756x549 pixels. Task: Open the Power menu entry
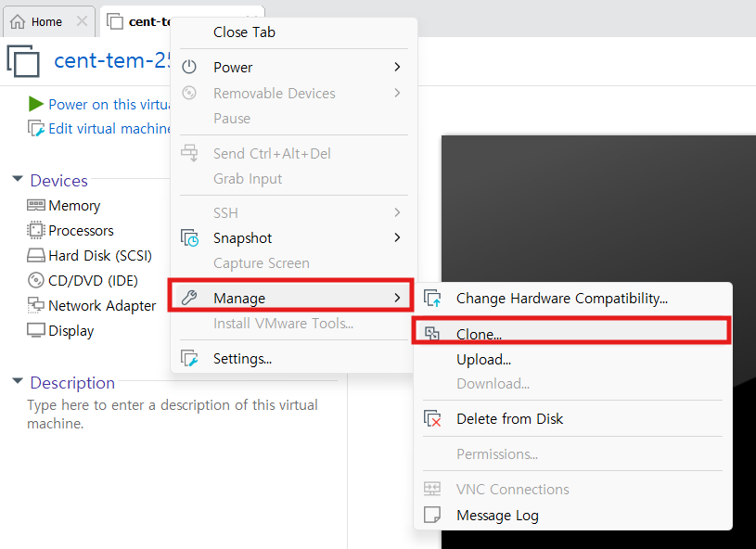click(x=294, y=67)
